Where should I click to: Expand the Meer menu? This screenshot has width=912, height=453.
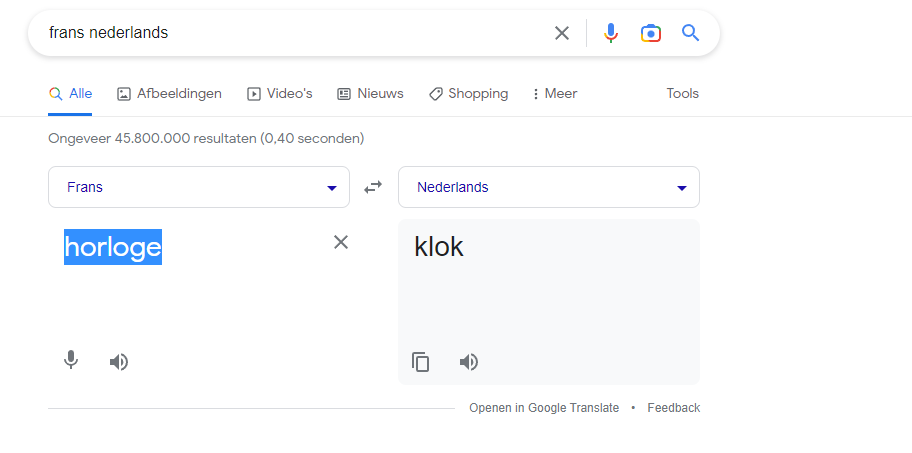coord(555,94)
